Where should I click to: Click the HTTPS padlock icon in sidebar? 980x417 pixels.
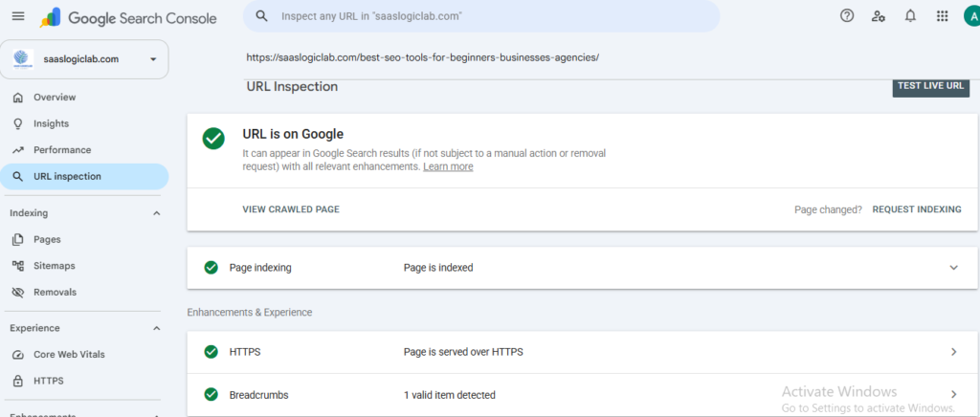pos(18,381)
